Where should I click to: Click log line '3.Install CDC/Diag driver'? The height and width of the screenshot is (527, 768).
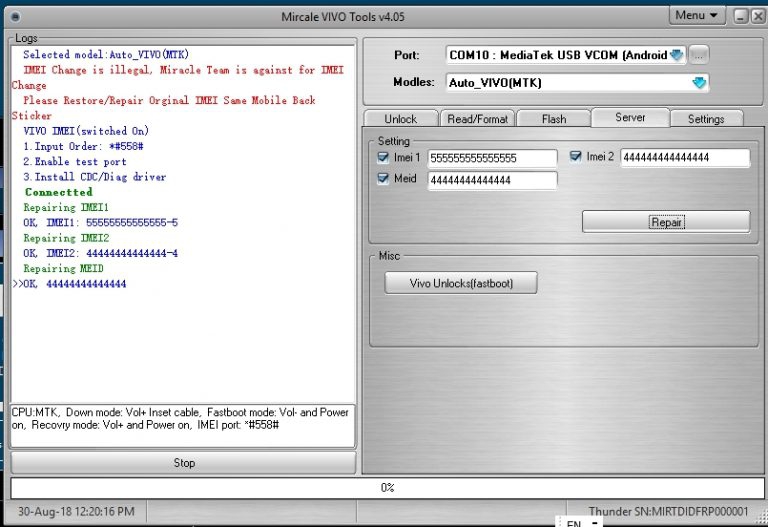(95, 176)
